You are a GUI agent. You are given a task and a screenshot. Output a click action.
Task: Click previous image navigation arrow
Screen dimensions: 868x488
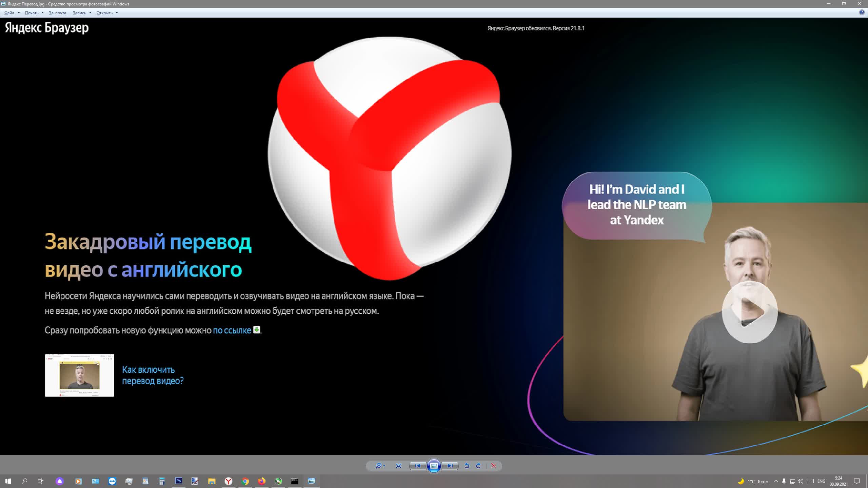[418, 465]
